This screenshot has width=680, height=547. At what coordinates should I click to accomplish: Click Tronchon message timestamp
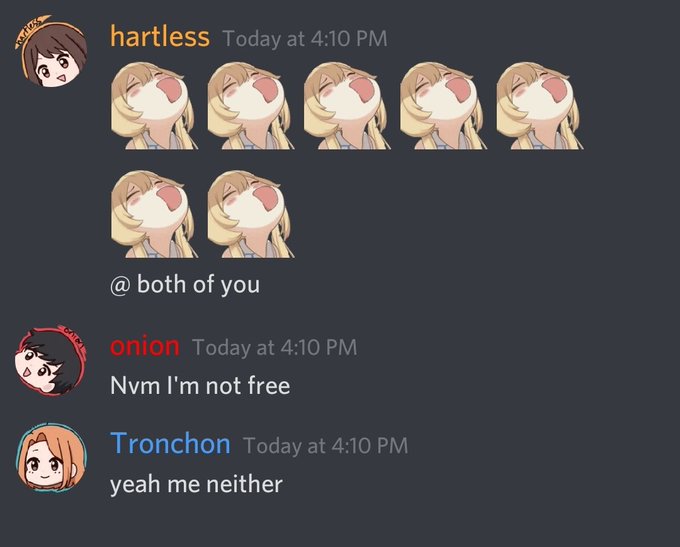click(326, 446)
